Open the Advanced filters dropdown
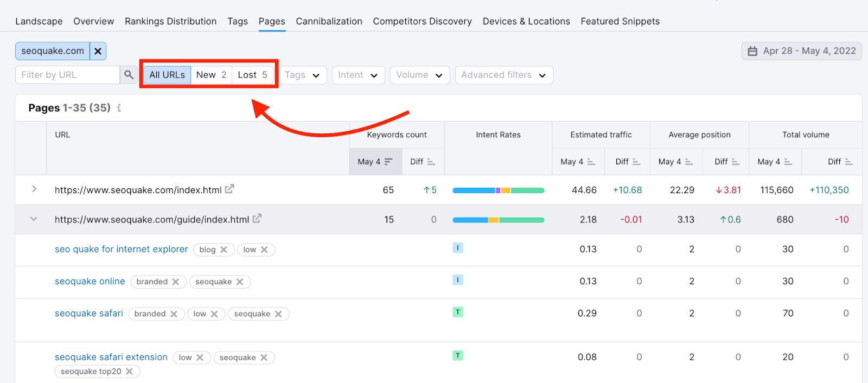The width and height of the screenshot is (868, 383). pyautogui.click(x=503, y=75)
